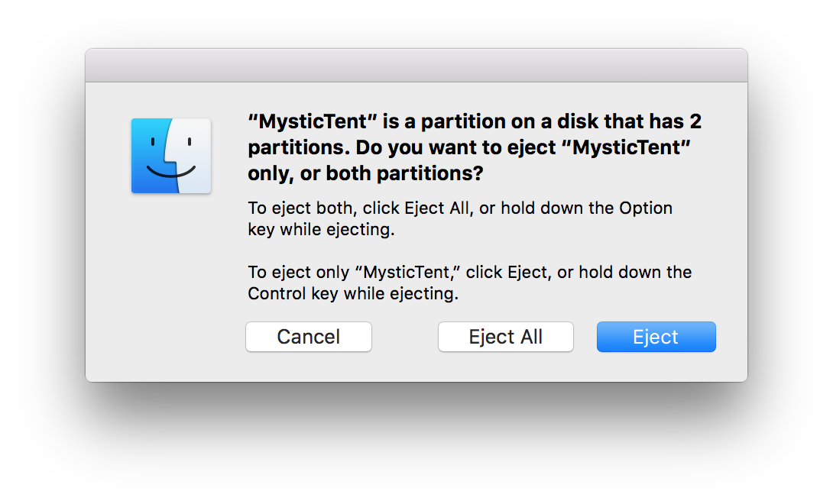Eject only the MysticTent partition
833x504 pixels.
click(x=656, y=337)
